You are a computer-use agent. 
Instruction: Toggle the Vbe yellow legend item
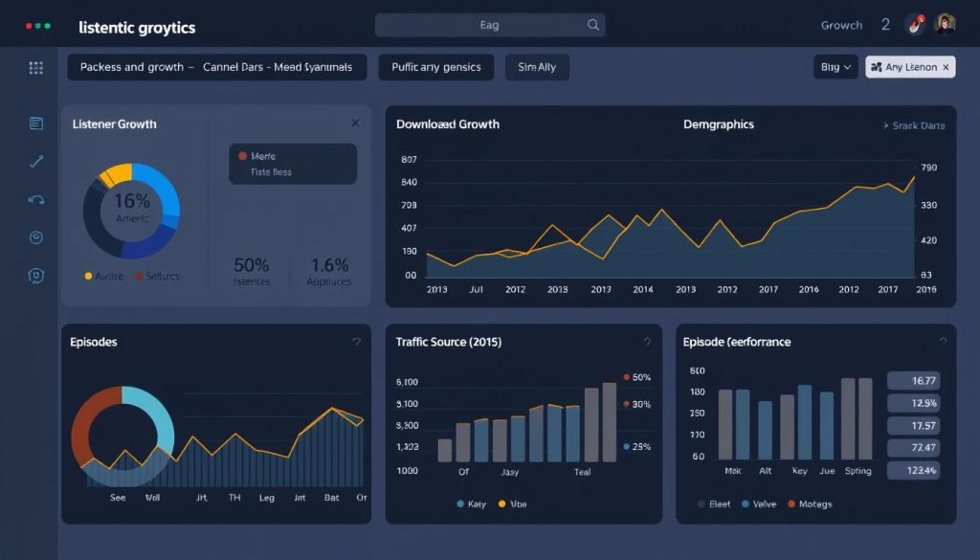513,504
